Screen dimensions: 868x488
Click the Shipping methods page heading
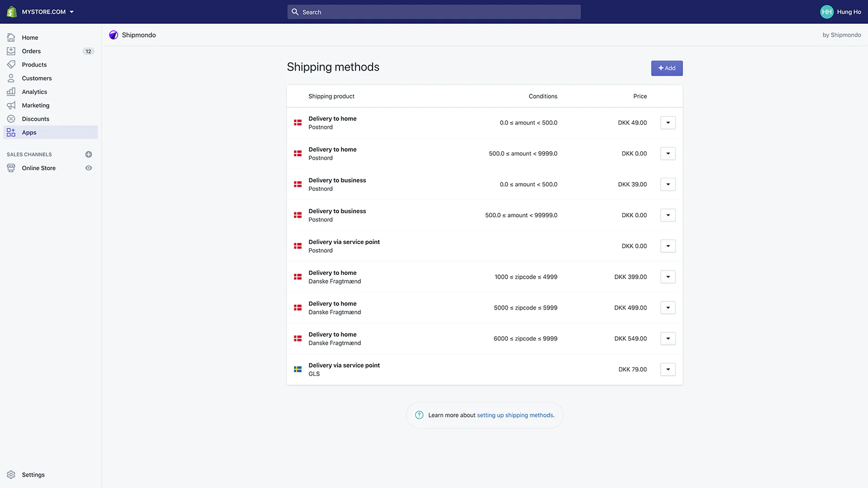click(x=333, y=67)
